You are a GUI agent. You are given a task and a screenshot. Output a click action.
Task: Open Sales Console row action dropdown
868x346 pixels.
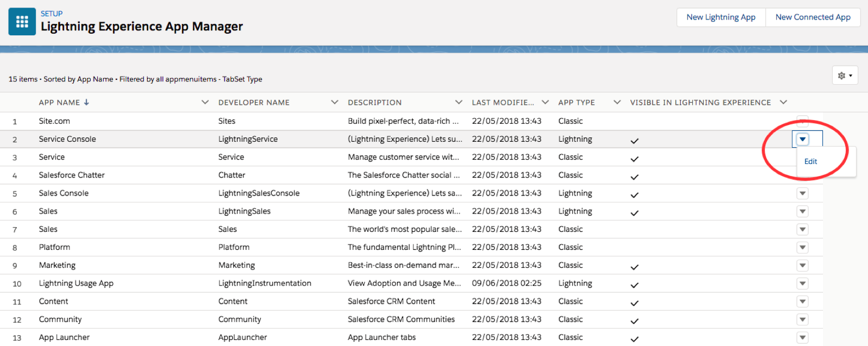802,193
